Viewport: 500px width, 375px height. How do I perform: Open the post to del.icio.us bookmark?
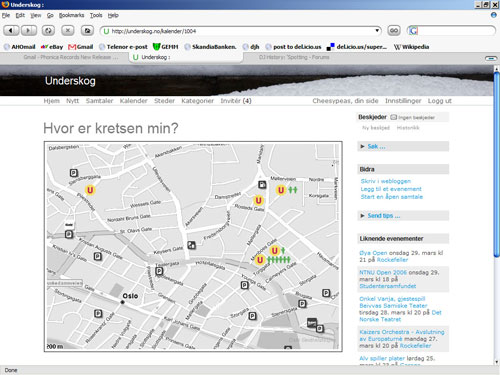(294, 47)
